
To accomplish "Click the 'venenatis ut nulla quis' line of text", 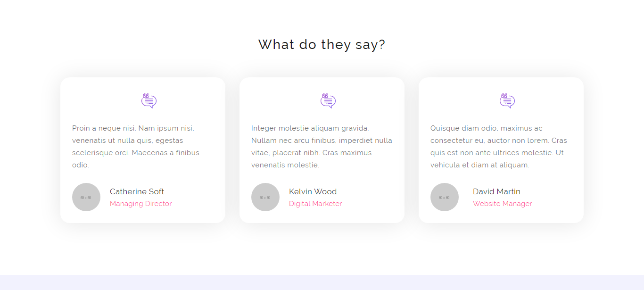I will coord(127,141).
